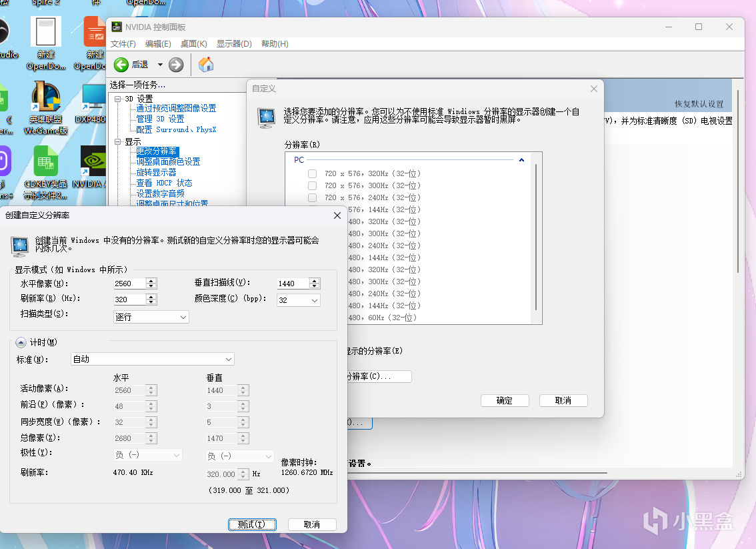Open the 帮助(H) menu

(275, 44)
